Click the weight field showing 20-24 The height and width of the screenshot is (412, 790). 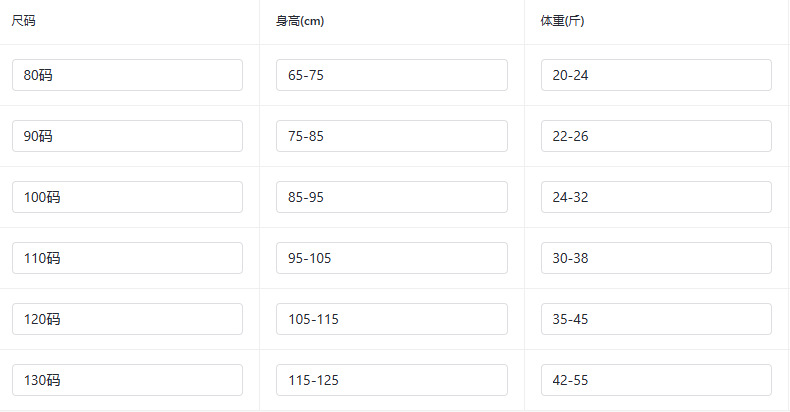(656, 75)
